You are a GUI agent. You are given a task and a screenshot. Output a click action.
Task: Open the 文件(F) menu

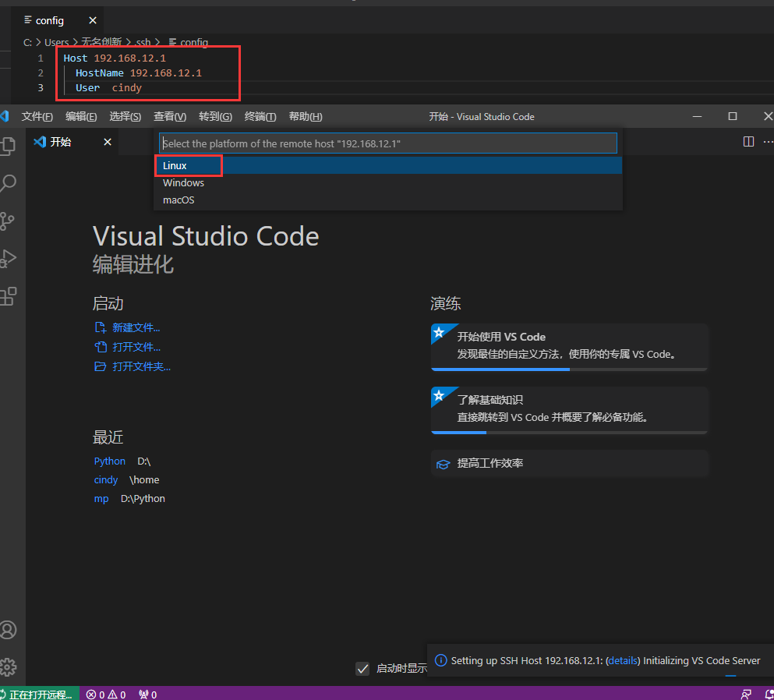click(37, 116)
